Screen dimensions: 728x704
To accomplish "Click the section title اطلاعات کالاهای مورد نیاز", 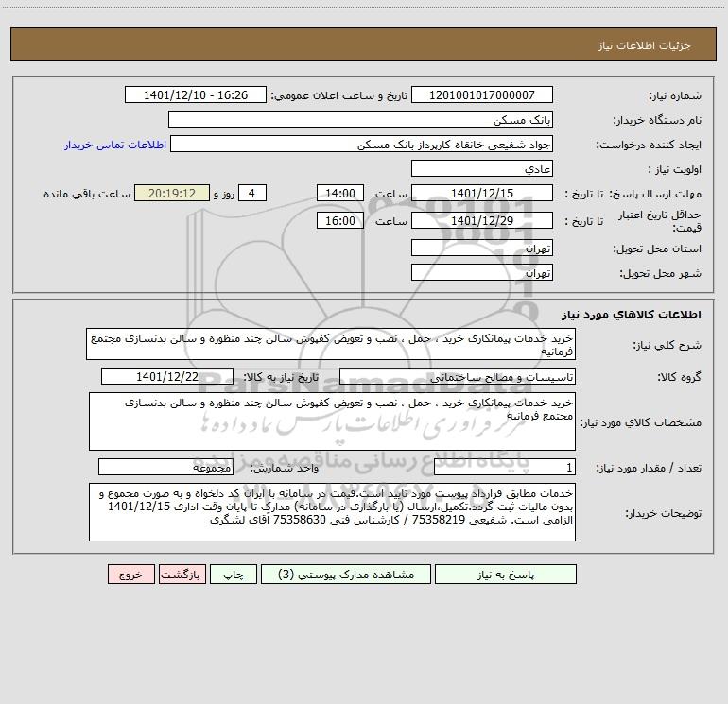I will click(632, 315).
